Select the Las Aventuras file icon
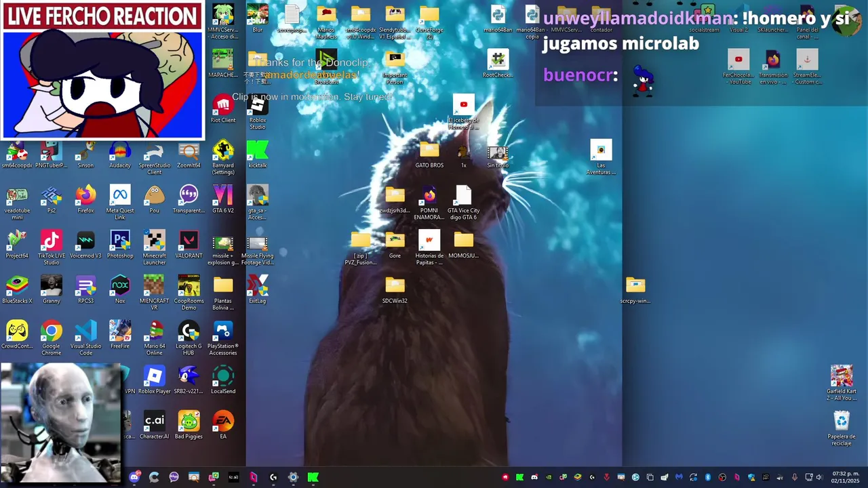868x488 pixels. [x=601, y=157]
